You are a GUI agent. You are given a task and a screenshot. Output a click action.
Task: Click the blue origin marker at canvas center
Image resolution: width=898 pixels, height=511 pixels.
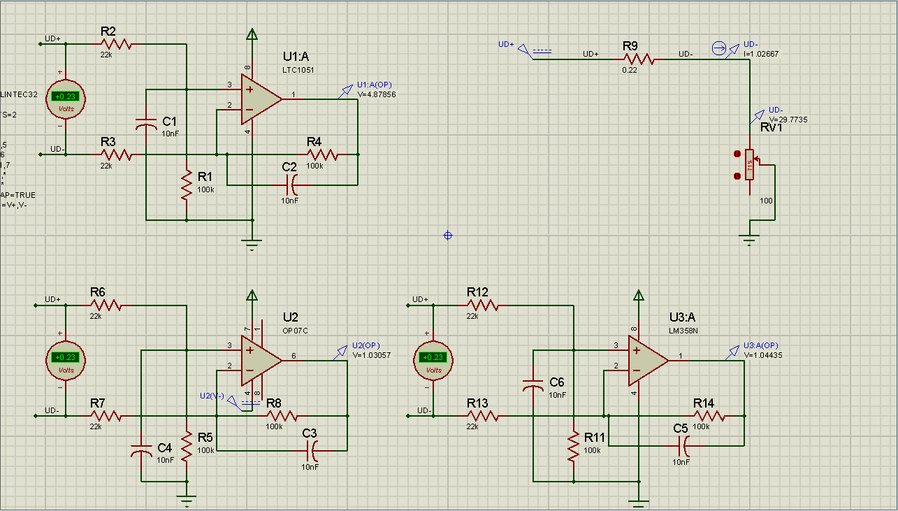click(x=447, y=235)
